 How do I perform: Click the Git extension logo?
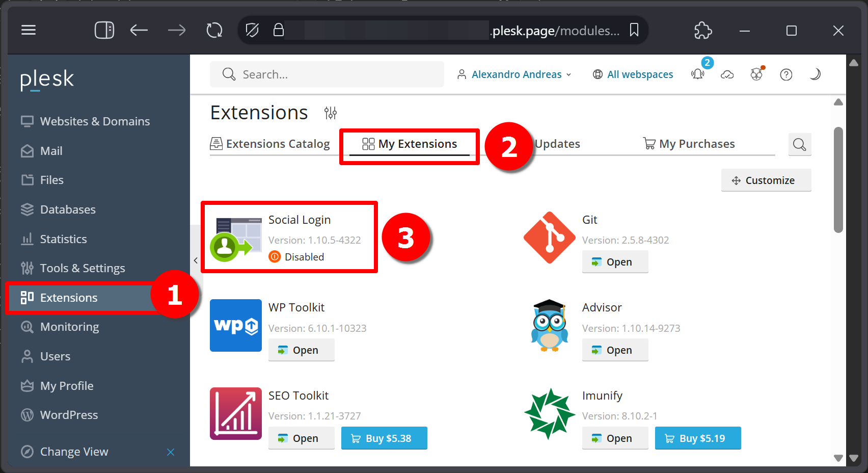(x=550, y=238)
